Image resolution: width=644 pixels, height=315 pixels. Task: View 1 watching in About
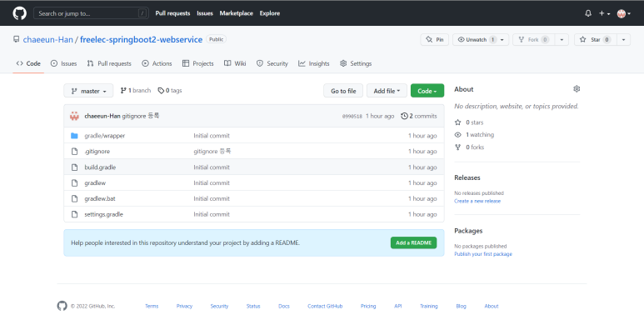(474, 135)
